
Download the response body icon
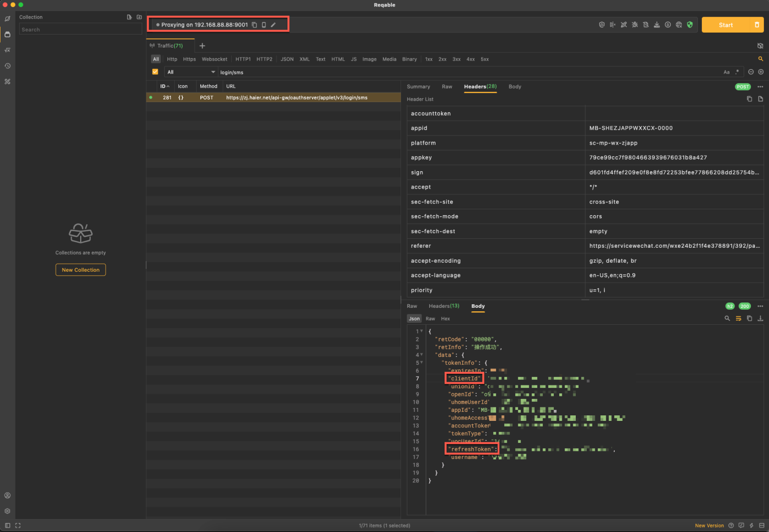coord(760,318)
